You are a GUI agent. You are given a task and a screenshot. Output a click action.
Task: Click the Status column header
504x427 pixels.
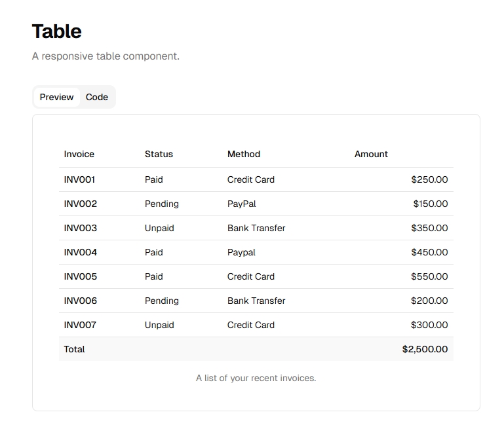pyautogui.click(x=159, y=154)
